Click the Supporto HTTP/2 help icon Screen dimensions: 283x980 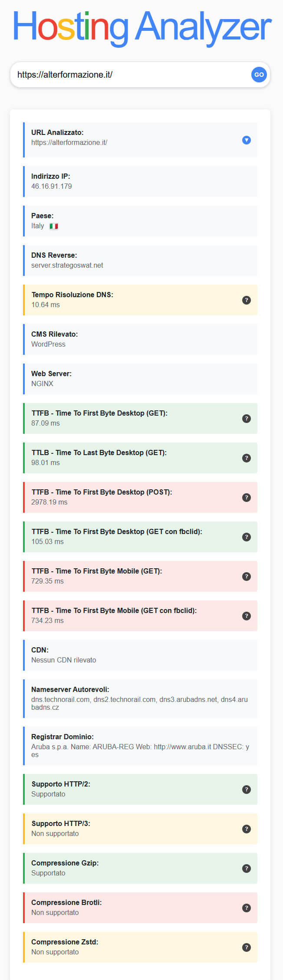pos(246,790)
